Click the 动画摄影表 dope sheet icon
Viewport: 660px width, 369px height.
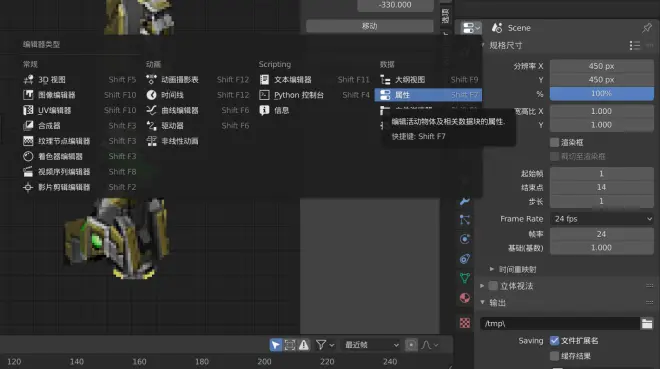[x=151, y=80]
